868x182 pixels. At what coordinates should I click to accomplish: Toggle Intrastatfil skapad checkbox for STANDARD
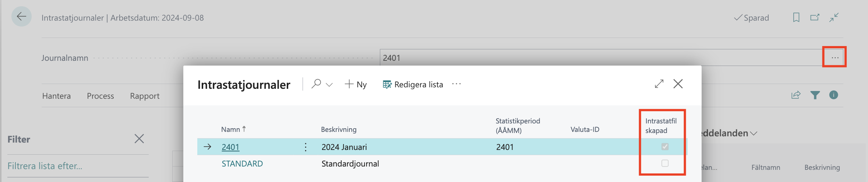pos(665,163)
